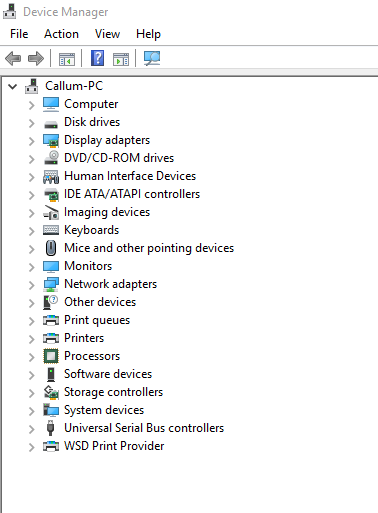Expand the Imaging devices category

click(31, 213)
